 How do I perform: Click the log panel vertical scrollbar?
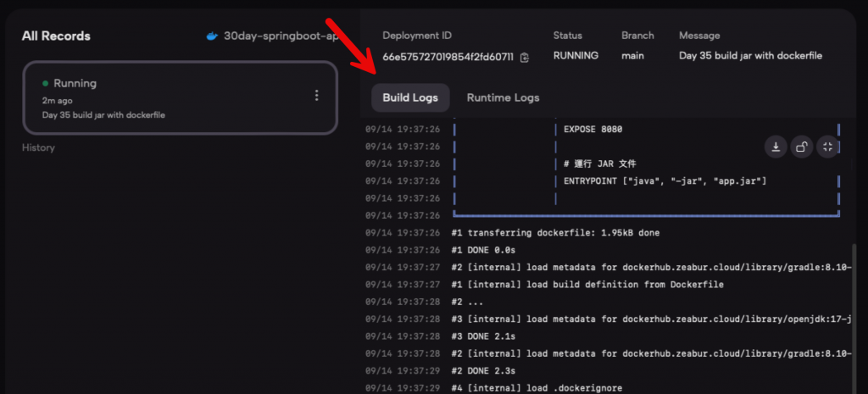click(x=853, y=319)
